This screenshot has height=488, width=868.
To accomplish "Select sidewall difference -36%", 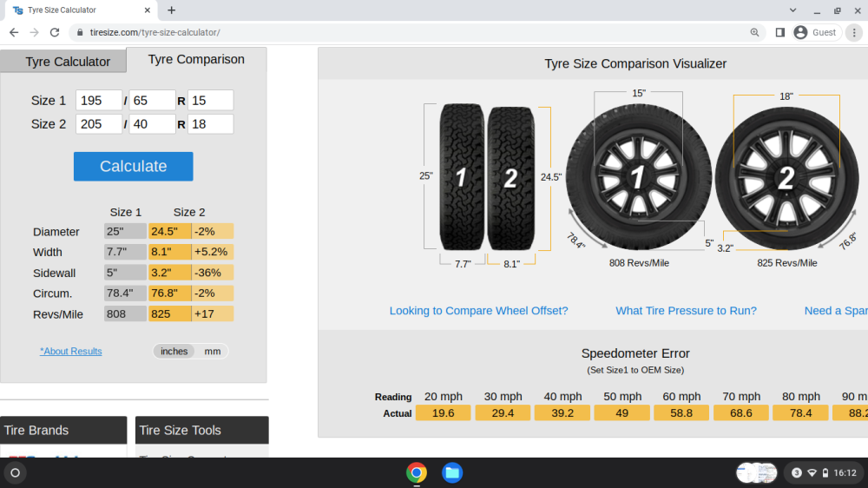I will pos(213,273).
